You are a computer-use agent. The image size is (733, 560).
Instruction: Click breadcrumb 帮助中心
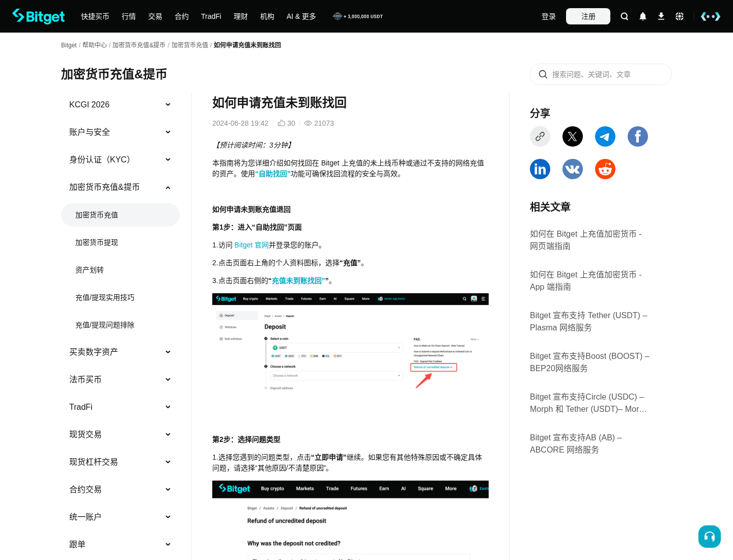tap(95, 45)
